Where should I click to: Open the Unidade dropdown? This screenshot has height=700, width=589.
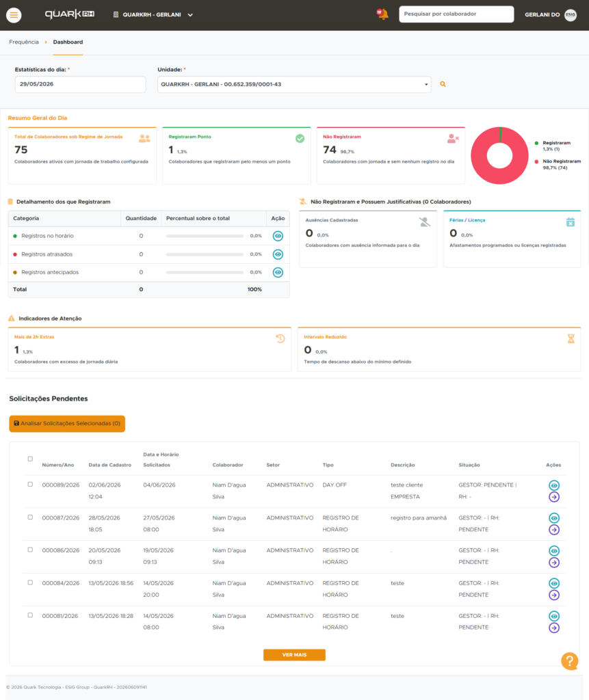click(x=294, y=84)
